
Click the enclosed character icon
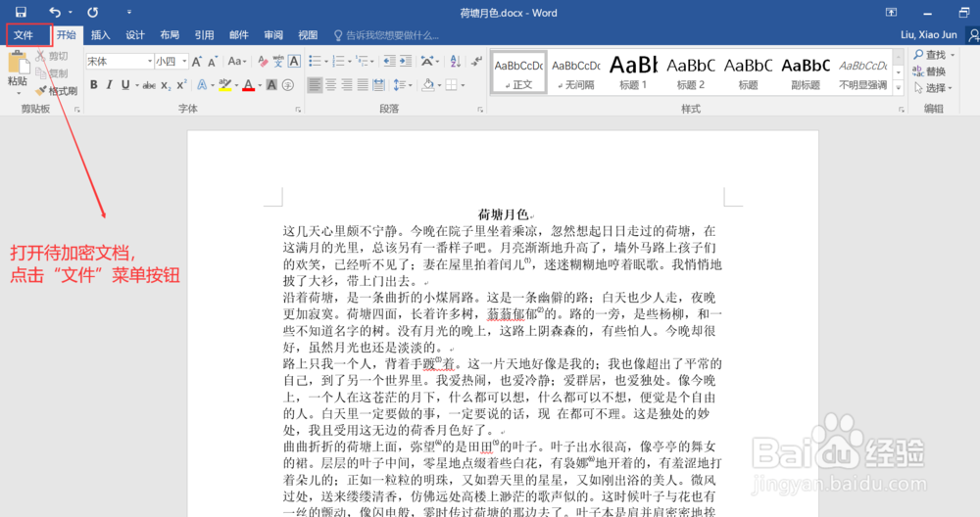point(287,85)
